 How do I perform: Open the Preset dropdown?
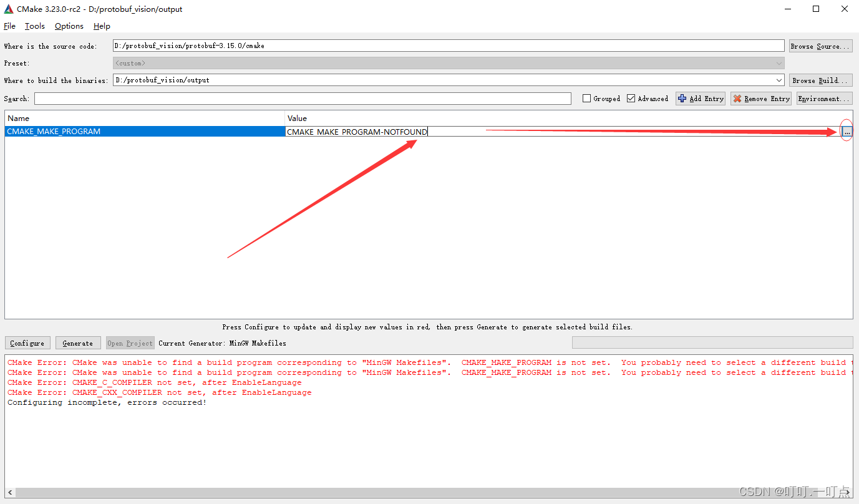click(x=778, y=62)
